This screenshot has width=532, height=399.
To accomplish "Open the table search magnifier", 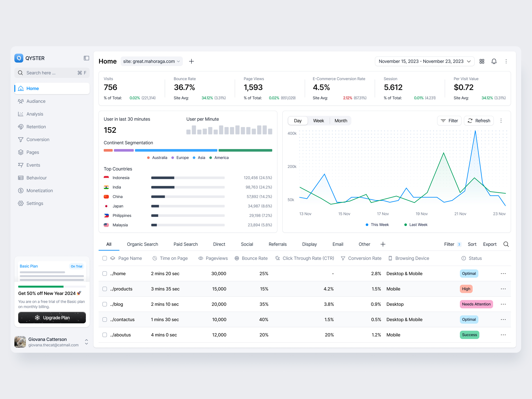I will 506,244.
